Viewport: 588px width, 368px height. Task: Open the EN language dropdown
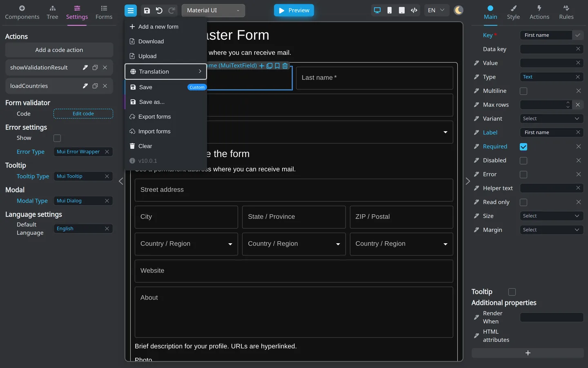436,10
